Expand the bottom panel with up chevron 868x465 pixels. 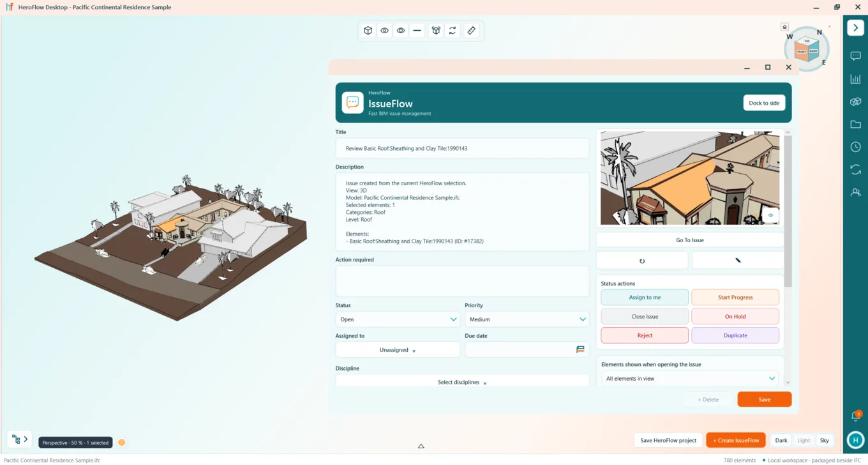tap(421, 446)
